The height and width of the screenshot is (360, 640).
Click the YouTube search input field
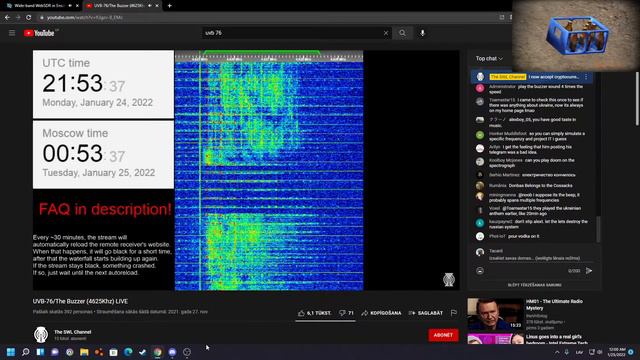pos(293,33)
